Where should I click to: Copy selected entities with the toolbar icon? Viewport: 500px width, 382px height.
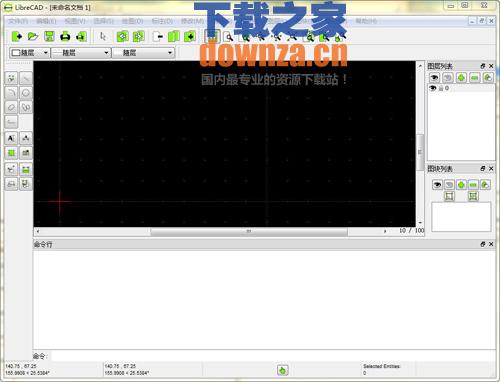click(x=174, y=36)
